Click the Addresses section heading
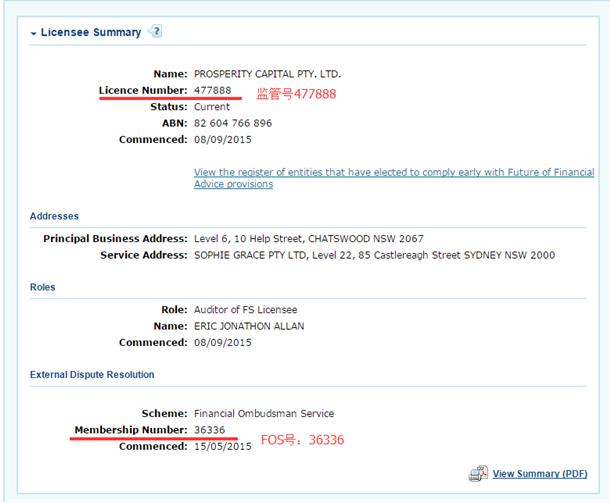This screenshot has height=502, width=610. click(x=54, y=216)
